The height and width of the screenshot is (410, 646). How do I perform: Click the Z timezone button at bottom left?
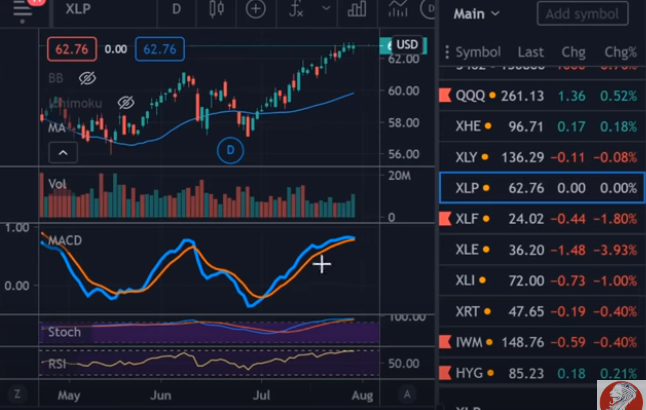pos(17,394)
